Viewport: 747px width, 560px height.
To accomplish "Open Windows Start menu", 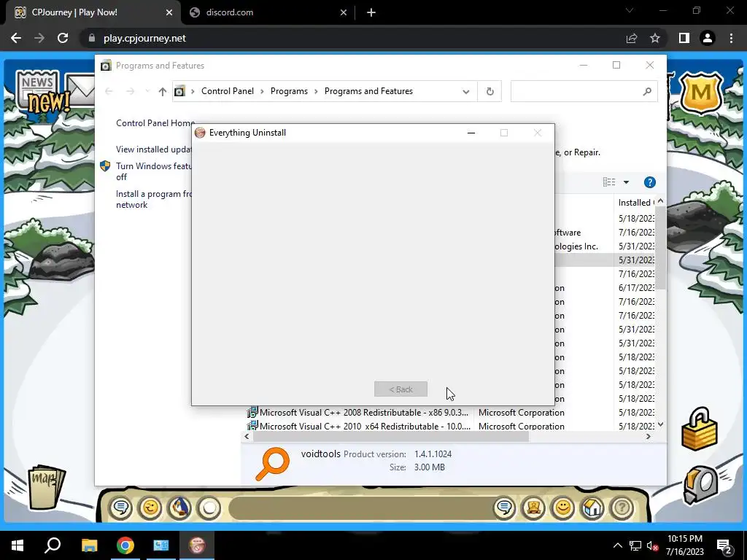I will click(x=18, y=545).
